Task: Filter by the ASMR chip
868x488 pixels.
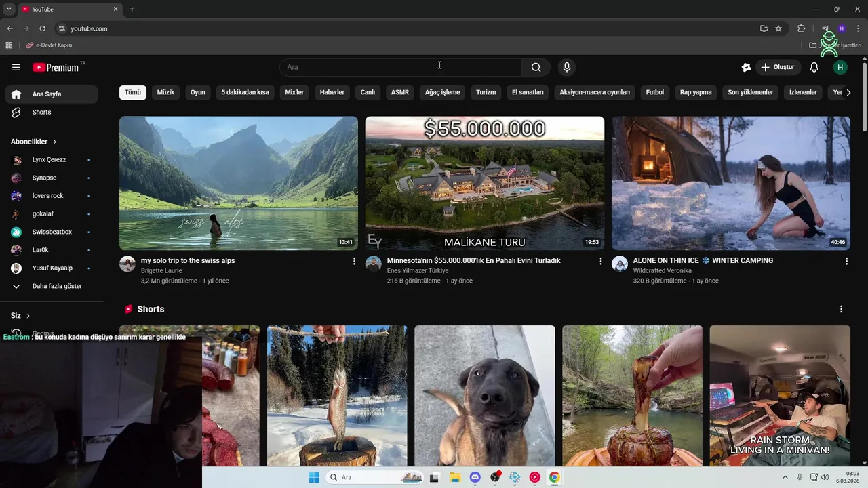Action: pyautogui.click(x=400, y=92)
